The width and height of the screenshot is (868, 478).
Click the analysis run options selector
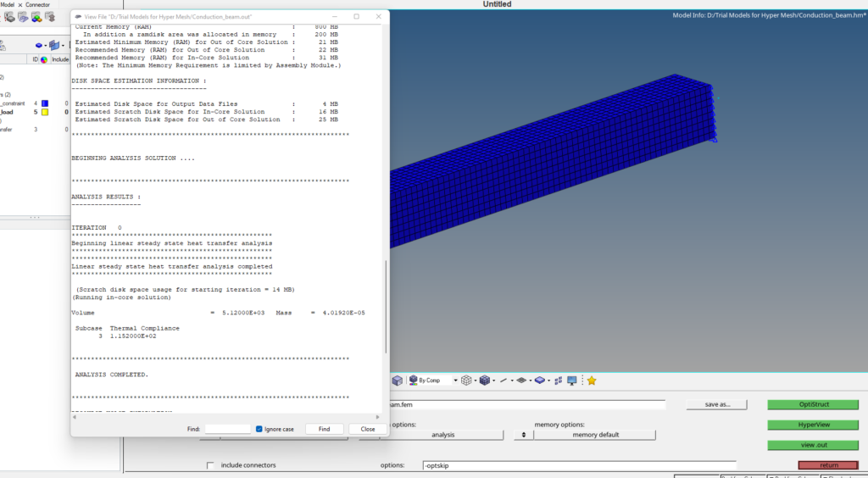click(x=442, y=435)
